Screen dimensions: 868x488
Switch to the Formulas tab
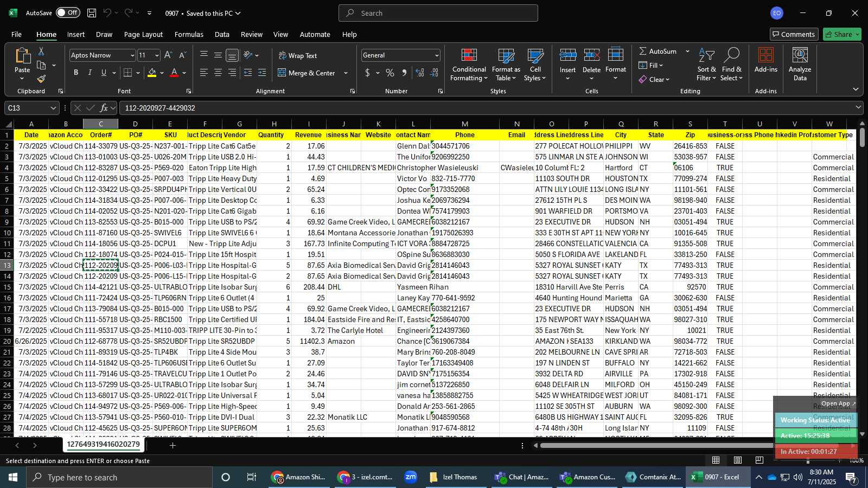pyautogui.click(x=189, y=34)
